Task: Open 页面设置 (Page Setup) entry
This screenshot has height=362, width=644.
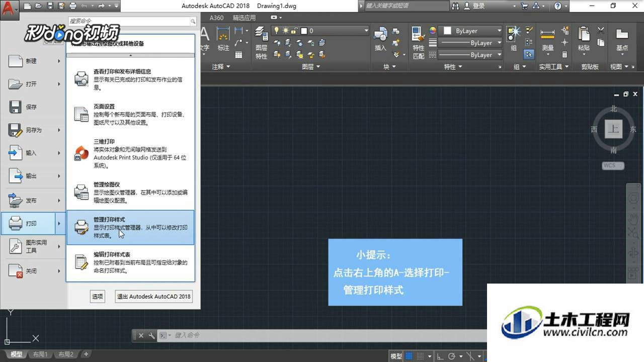Action: (x=131, y=114)
